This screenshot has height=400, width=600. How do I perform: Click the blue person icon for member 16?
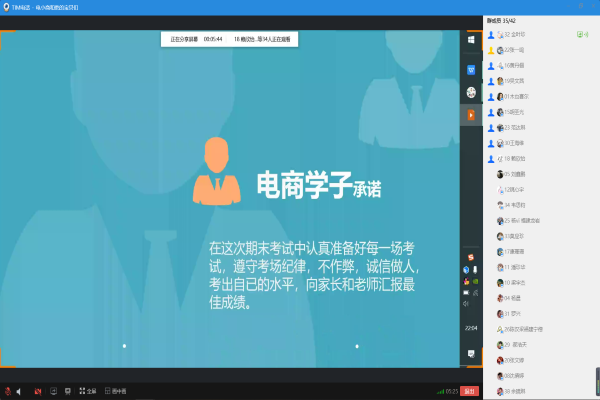pos(491,66)
